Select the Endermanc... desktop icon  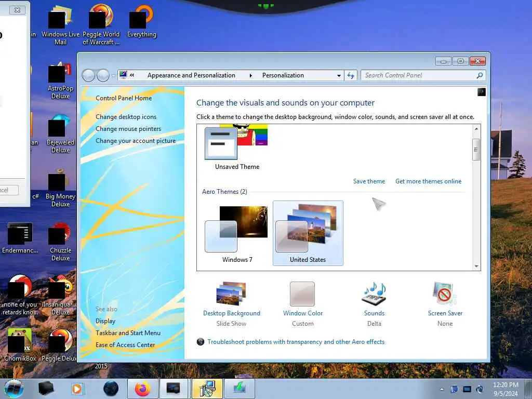point(20,238)
